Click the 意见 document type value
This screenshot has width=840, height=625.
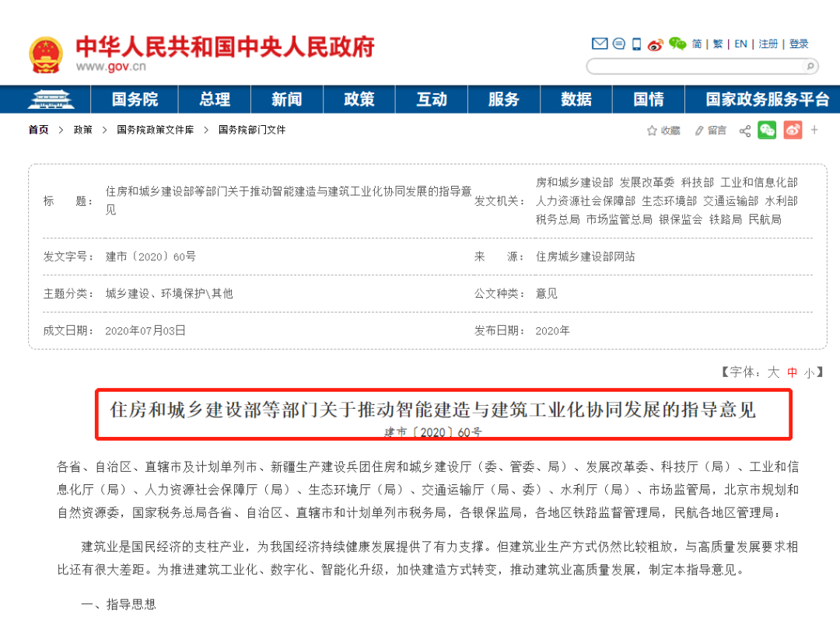coord(547,294)
